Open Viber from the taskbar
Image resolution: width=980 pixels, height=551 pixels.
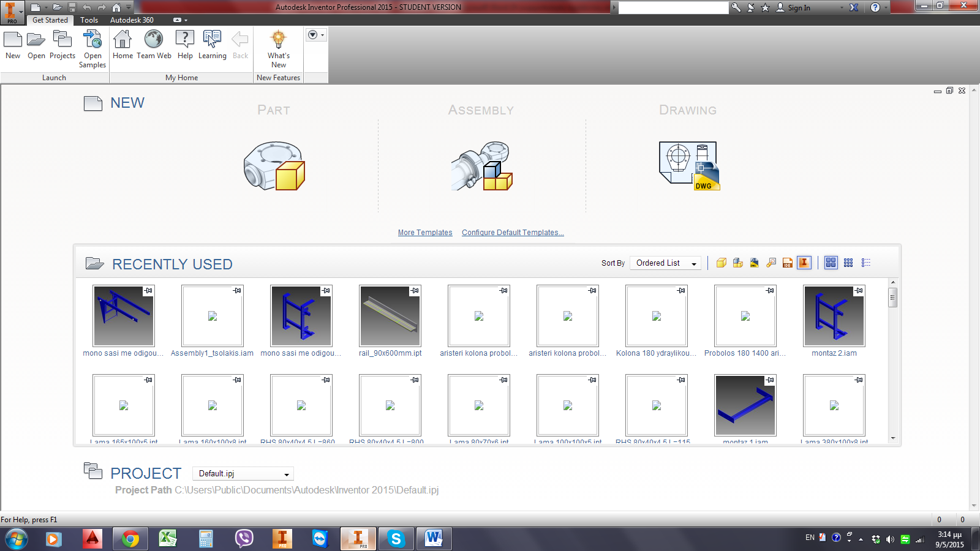pos(244,539)
